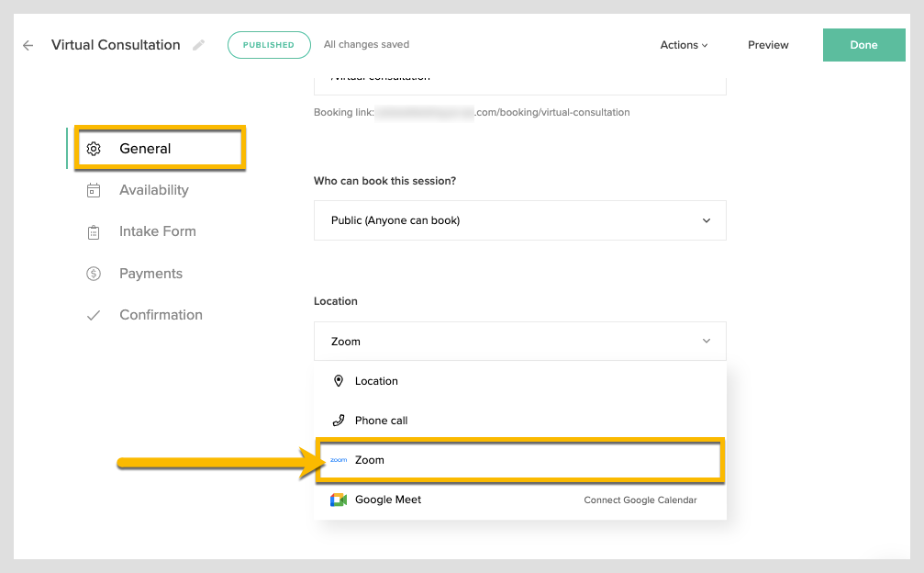Image resolution: width=924 pixels, height=573 pixels.
Task: Expand the 'Who can book this session' dropdown
Action: pyautogui.click(x=519, y=220)
